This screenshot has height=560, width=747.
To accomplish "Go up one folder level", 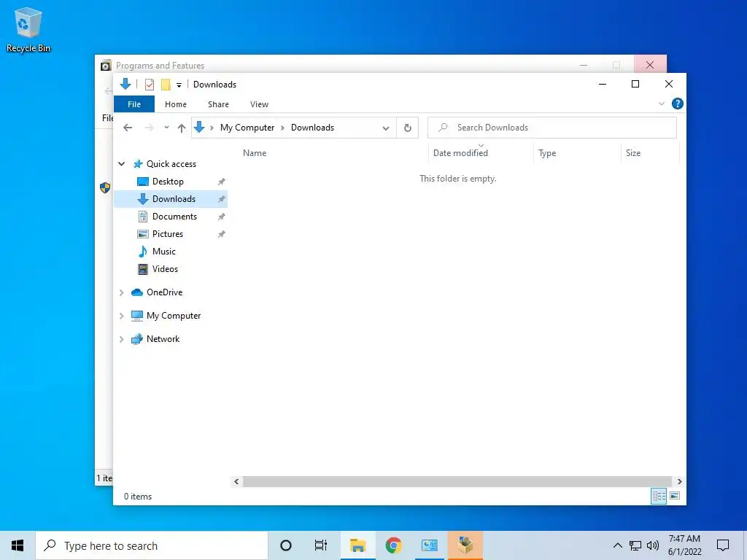I will coord(182,128).
